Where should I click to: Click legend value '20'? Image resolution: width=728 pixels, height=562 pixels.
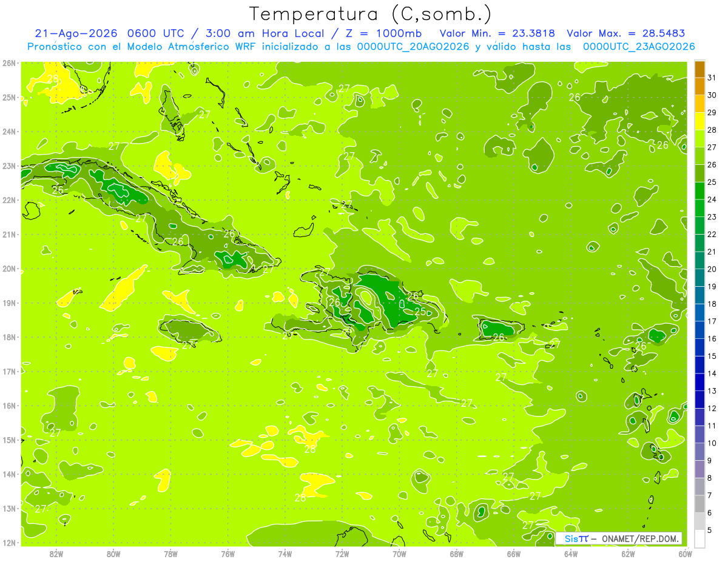712,269
